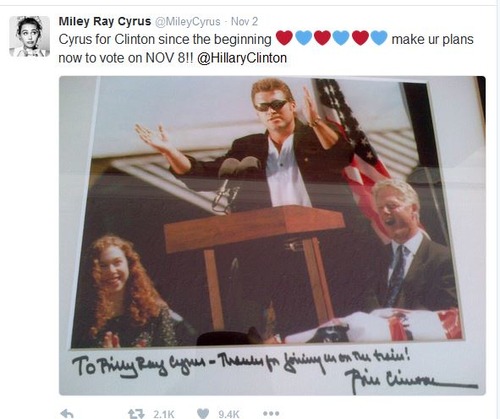Click the first red heart emoji
The image size is (500, 419).
tap(284, 38)
